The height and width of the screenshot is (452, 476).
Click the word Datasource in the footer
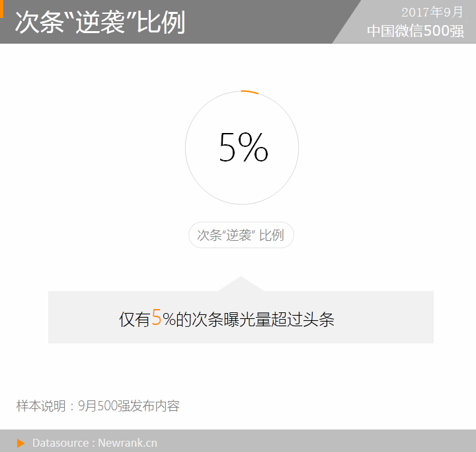click(60, 443)
